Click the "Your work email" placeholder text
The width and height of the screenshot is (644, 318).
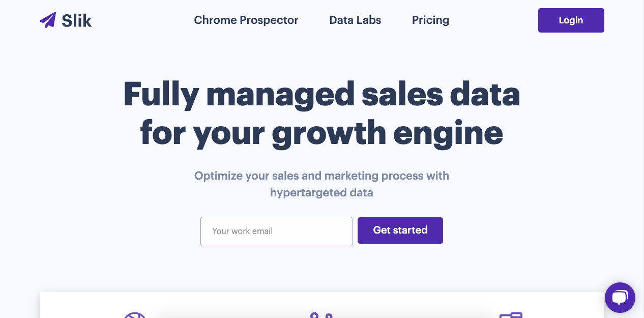(x=242, y=231)
